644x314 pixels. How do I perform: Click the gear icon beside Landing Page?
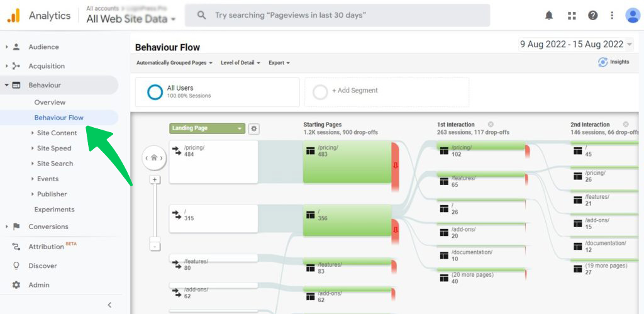click(254, 128)
